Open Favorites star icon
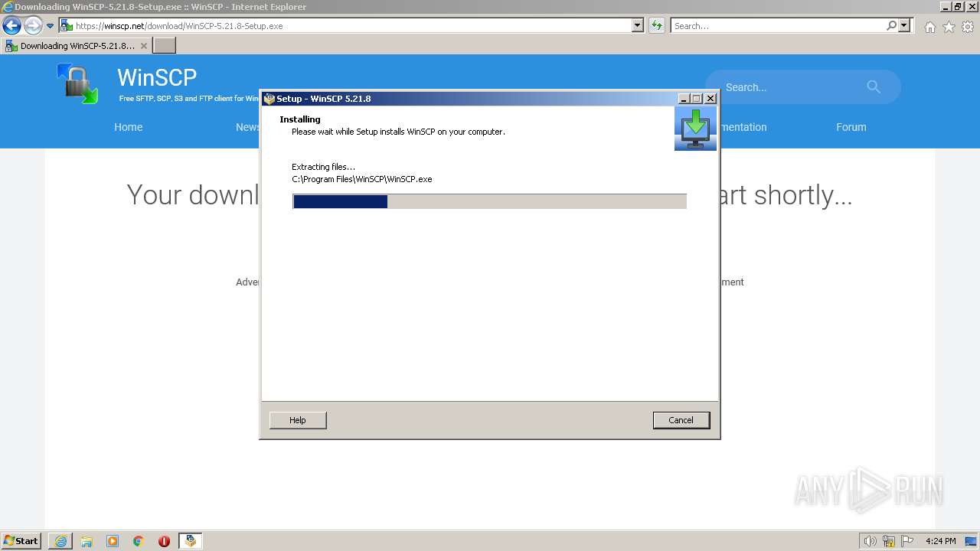Screen dimensions: 980x551 (949, 27)
